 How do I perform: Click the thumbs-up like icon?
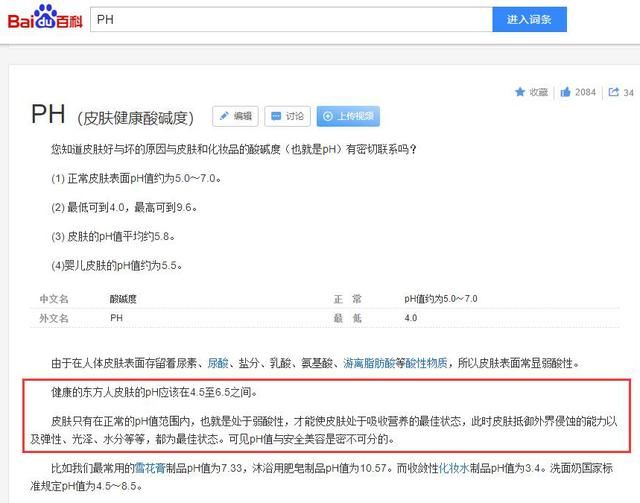pos(565,92)
